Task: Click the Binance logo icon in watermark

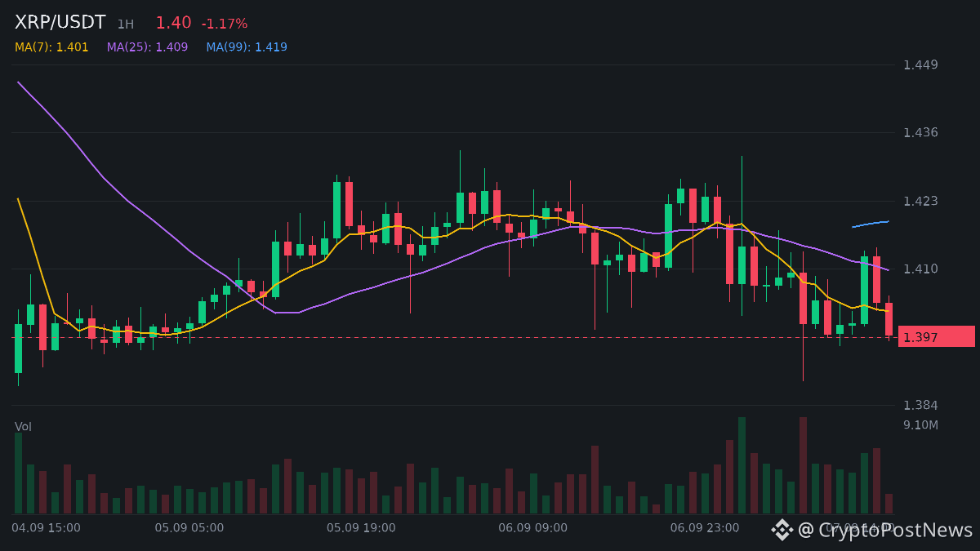Action: tap(782, 530)
